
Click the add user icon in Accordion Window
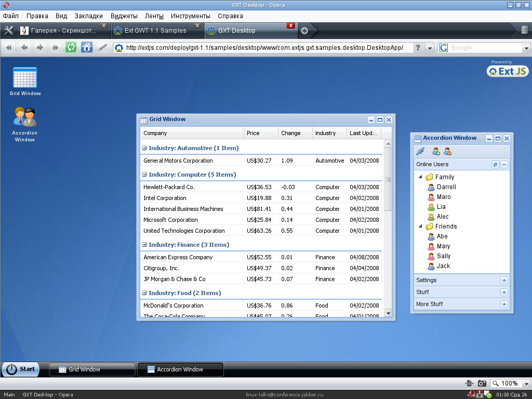(436, 151)
